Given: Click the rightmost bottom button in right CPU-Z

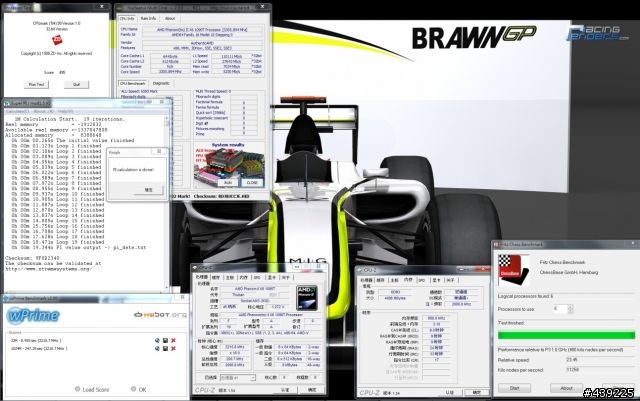Looking at the screenshot, I should (477, 392).
